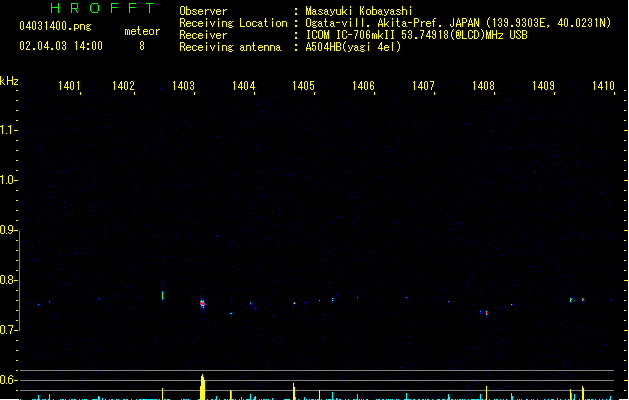Click the 0.6 kHz frequency label
This screenshot has height=400, width=629.
(x=7, y=380)
